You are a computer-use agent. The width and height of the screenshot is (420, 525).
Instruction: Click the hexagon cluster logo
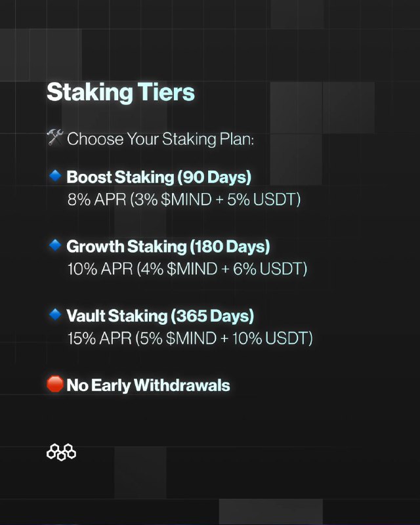click(x=61, y=452)
